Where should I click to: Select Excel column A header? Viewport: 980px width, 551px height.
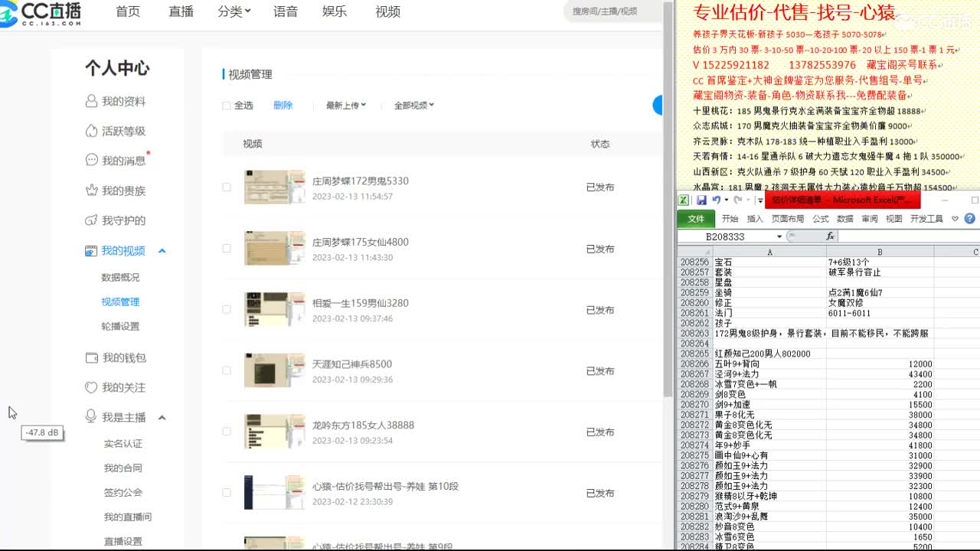pos(769,252)
